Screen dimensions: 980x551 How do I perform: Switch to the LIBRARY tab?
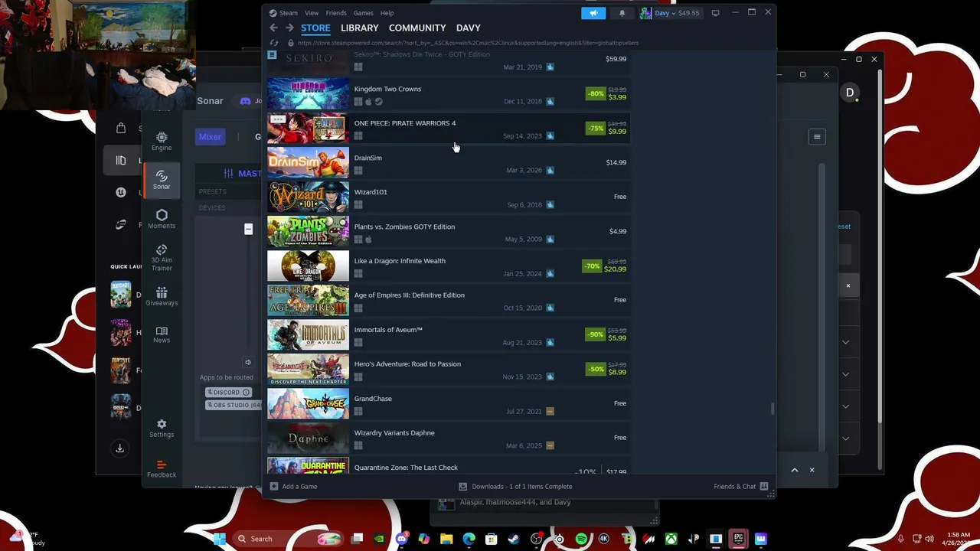coord(360,28)
